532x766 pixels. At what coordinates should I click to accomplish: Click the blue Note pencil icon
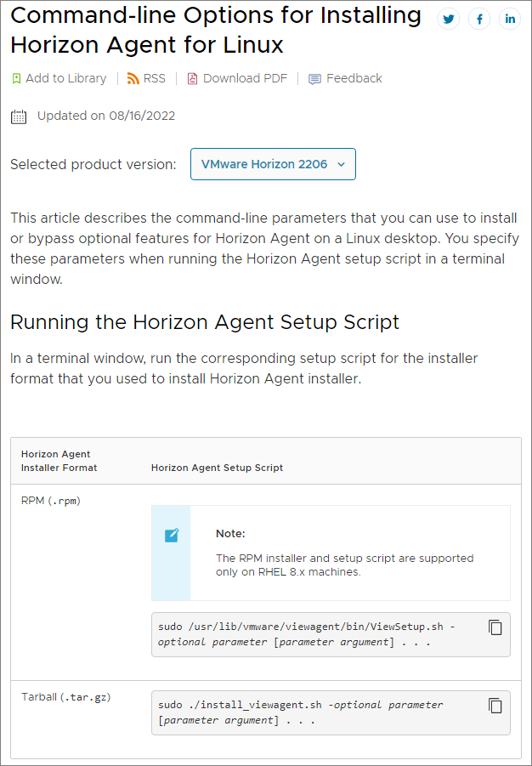[172, 535]
